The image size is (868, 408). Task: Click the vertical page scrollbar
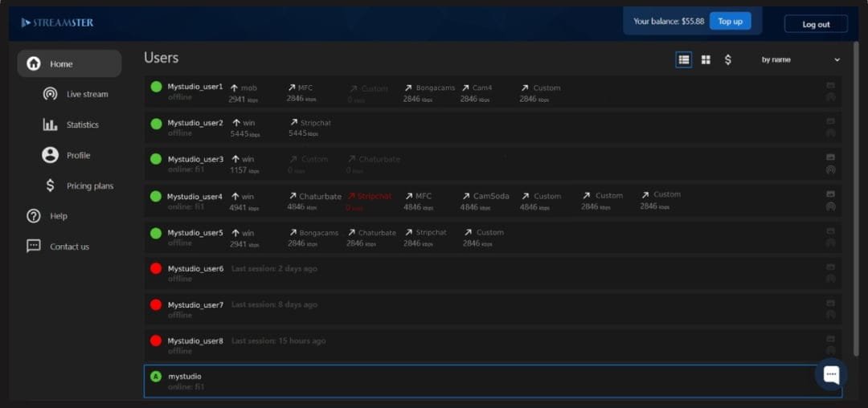point(855,201)
